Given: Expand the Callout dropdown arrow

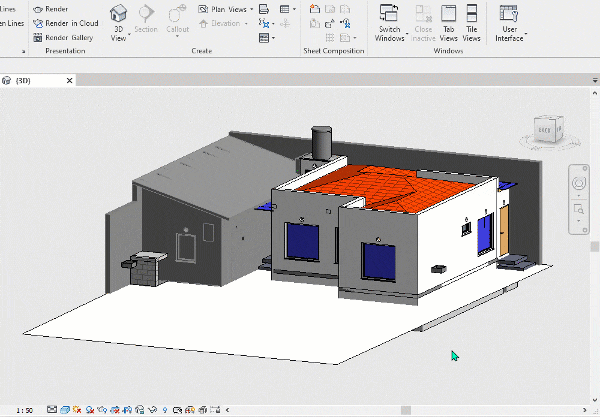Looking at the screenshot, I should click(177, 37).
